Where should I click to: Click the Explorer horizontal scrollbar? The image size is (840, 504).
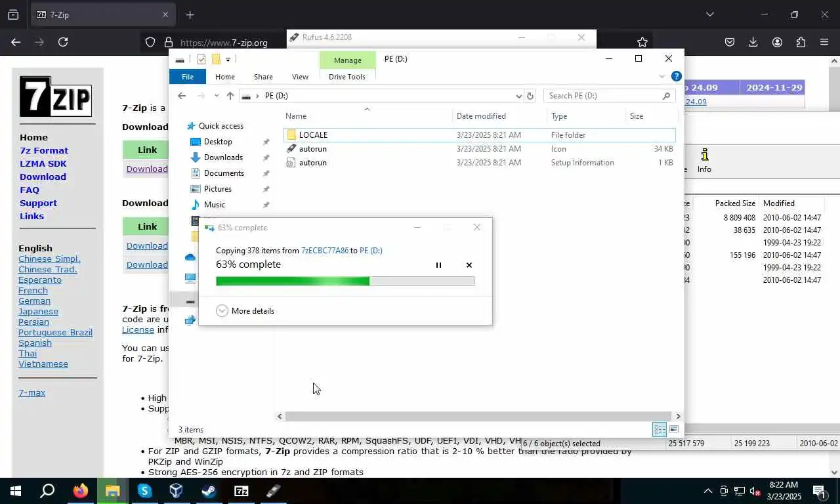[x=478, y=416]
